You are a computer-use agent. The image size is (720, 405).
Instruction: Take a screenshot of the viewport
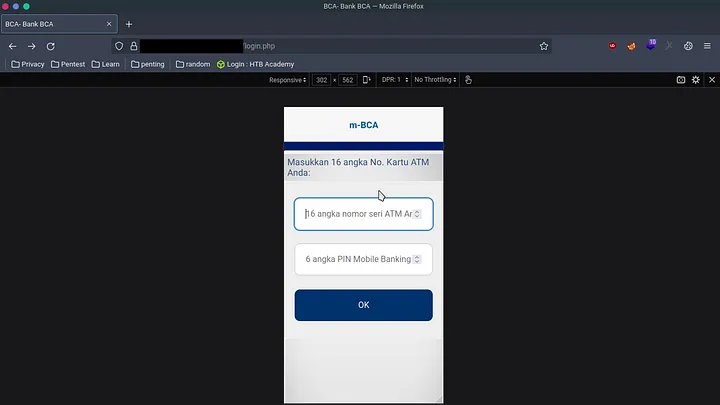click(681, 80)
